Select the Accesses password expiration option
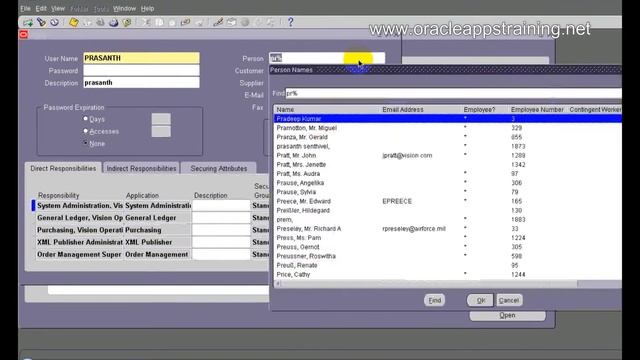 pos(86,131)
